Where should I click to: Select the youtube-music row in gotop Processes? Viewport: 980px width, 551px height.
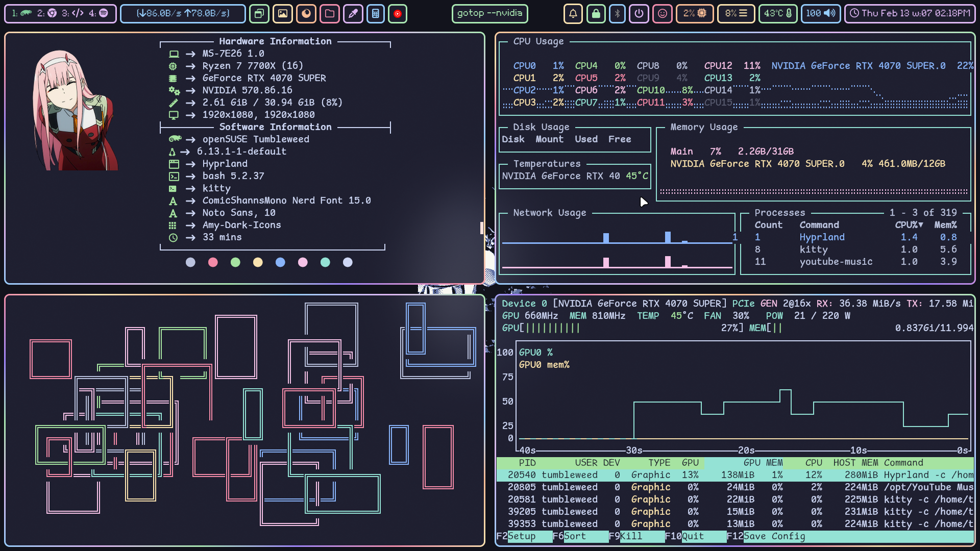pos(856,262)
